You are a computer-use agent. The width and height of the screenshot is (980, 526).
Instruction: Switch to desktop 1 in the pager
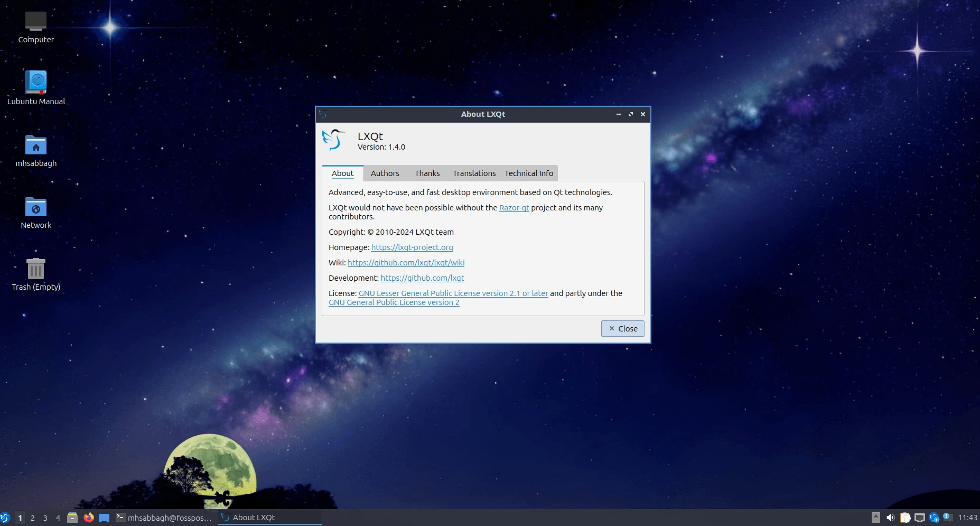click(20, 518)
